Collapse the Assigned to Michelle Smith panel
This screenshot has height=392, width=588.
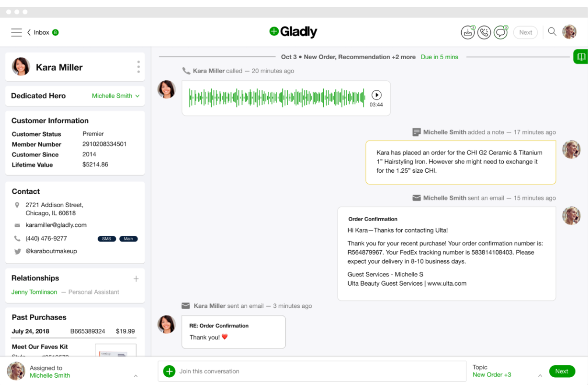[x=136, y=375]
